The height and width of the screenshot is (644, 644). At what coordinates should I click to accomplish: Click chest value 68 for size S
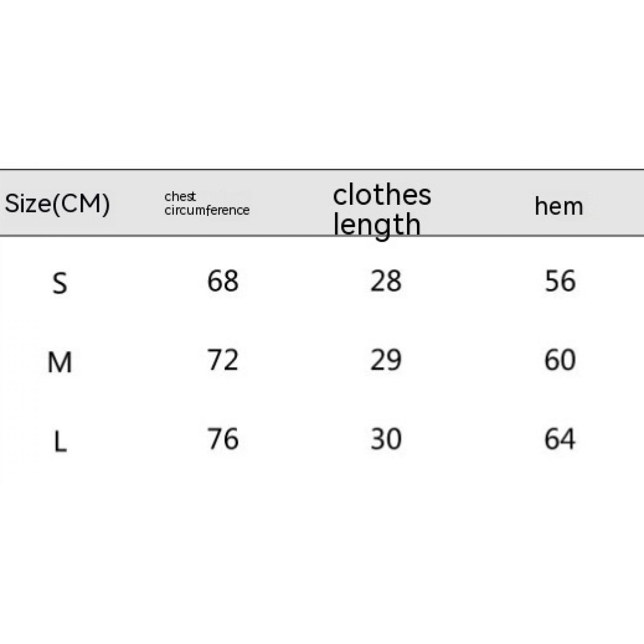point(222,281)
